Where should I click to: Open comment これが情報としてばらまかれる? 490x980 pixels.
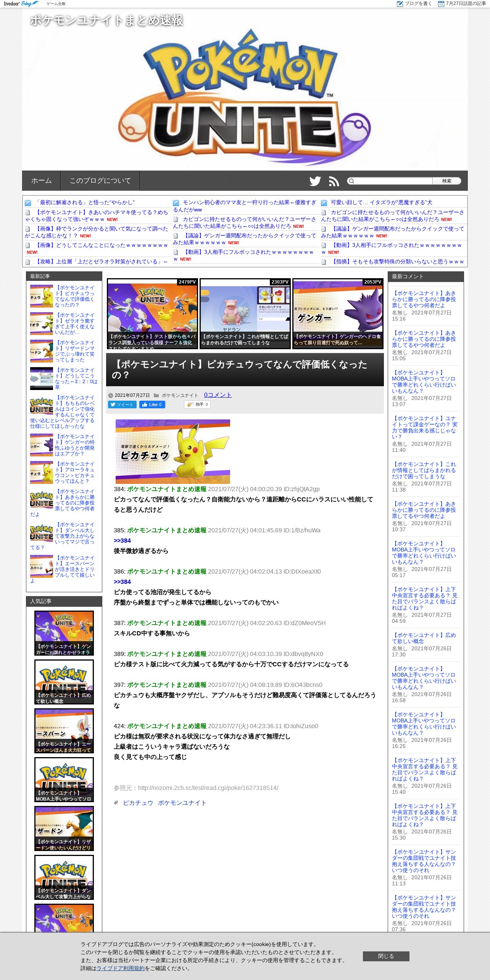(424, 470)
